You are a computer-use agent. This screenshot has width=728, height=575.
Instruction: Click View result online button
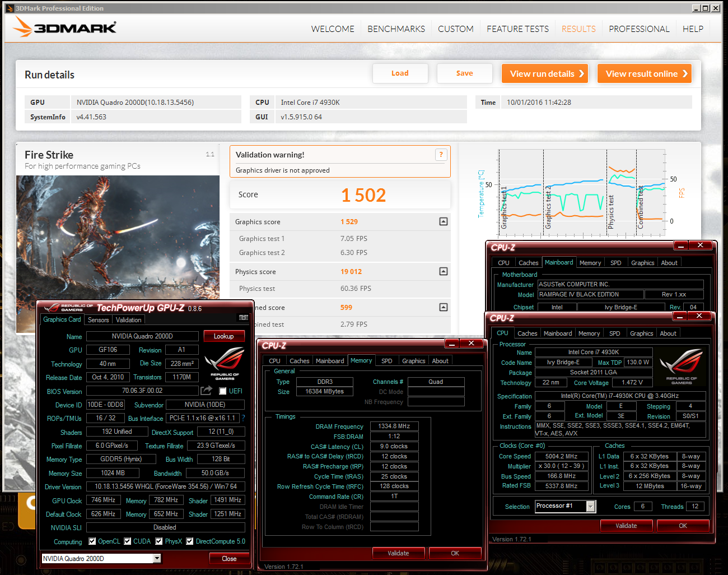(x=645, y=73)
